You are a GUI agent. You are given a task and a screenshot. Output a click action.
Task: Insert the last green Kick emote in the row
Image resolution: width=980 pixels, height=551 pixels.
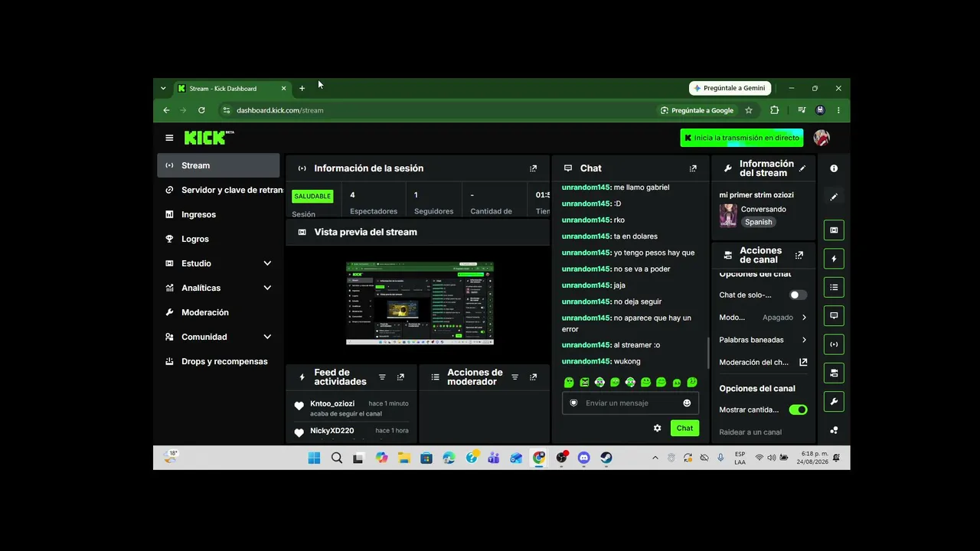pyautogui.click(x=692, y=382)
